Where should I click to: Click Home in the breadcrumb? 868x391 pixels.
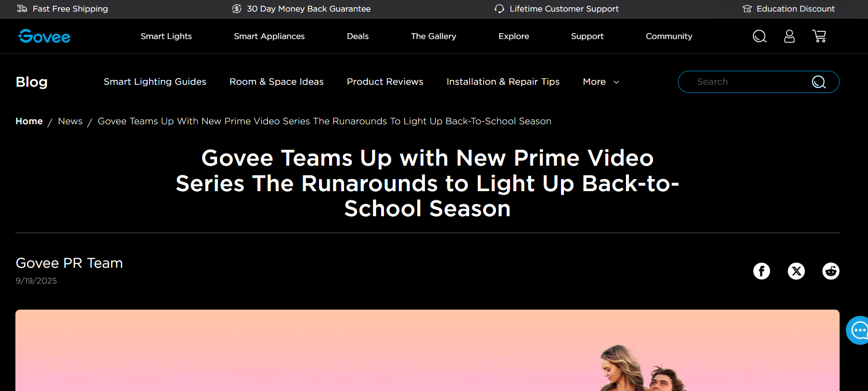point(29,121)
